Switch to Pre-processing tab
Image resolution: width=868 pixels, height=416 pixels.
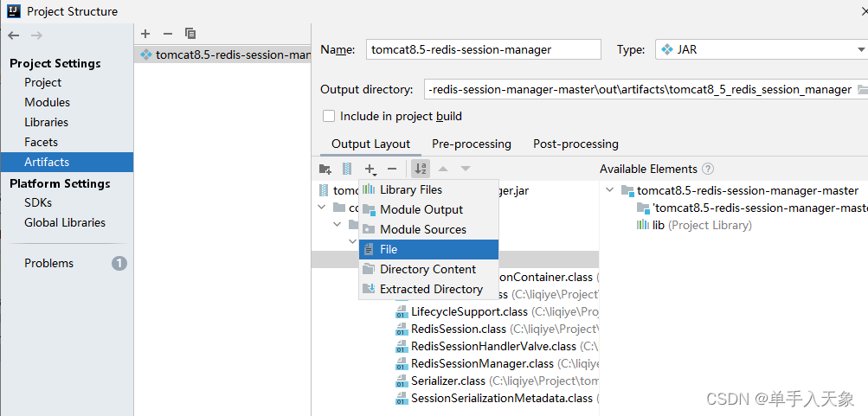coord(471,144)
